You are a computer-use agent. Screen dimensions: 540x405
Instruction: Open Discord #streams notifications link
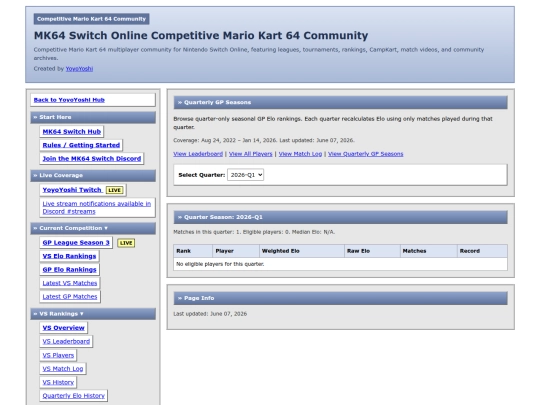97,207
